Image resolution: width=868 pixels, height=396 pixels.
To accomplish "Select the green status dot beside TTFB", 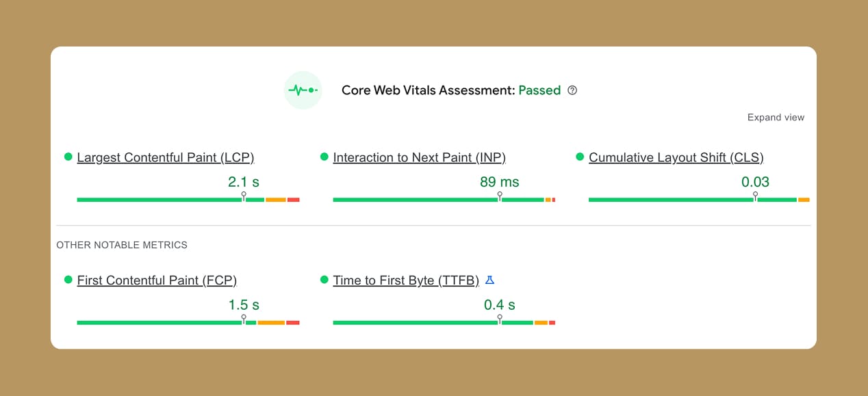I will pos(323,280).
